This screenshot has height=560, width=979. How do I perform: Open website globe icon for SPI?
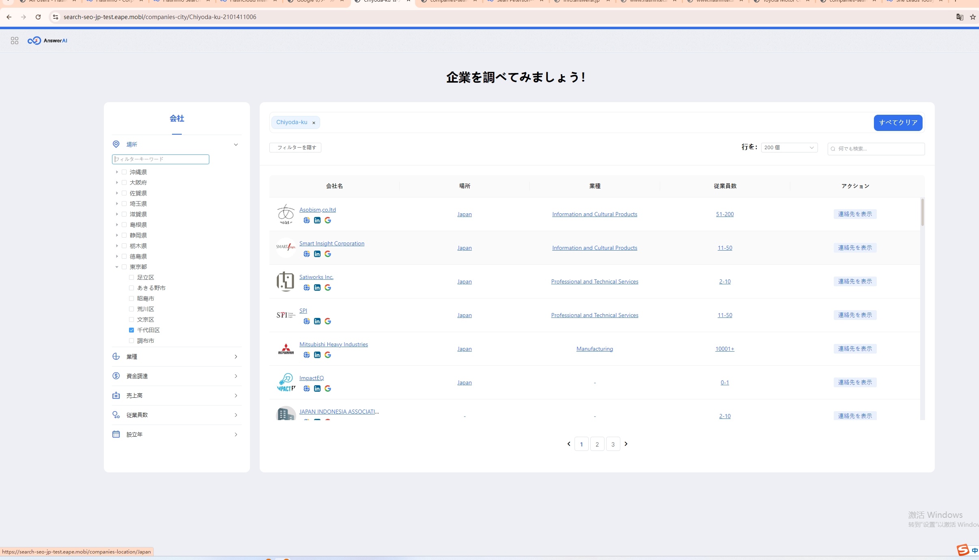307,321
